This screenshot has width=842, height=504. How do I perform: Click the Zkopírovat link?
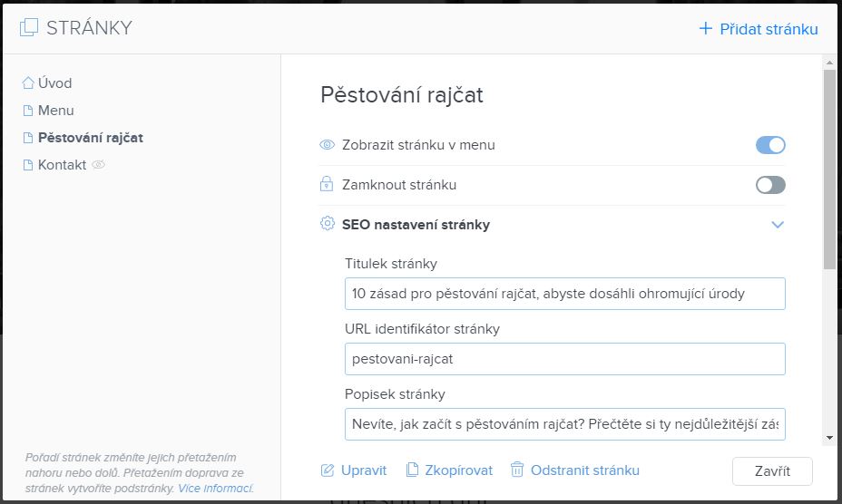[x=458, y=470]
